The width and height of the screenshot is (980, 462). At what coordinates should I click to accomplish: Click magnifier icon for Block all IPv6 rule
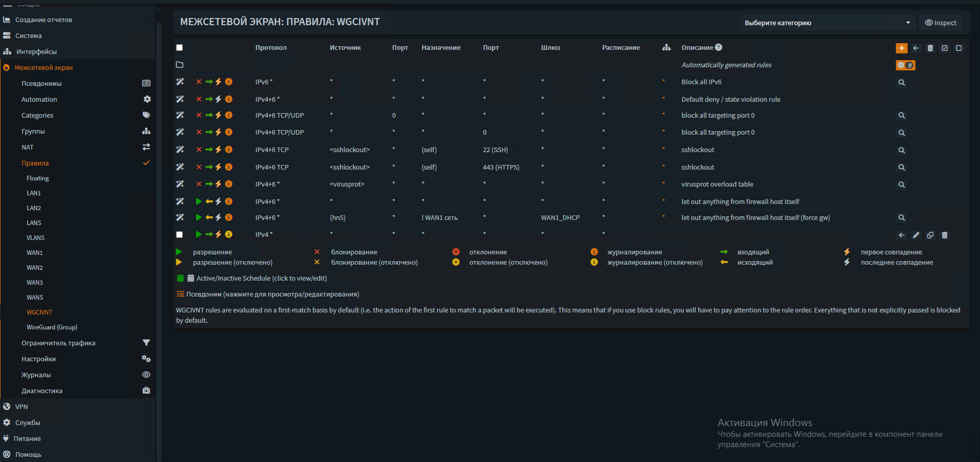tap(901, 83)
